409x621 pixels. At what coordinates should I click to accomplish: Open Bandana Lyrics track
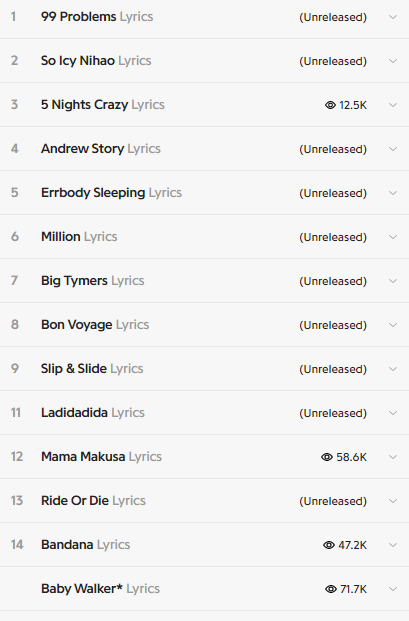coord(86,545)
